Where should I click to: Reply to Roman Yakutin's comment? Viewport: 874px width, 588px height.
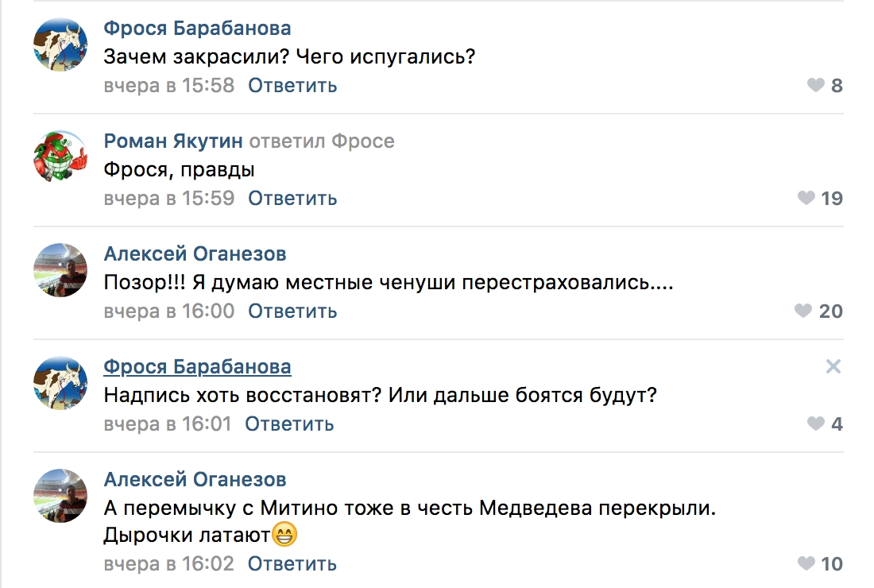click(292, 198)
